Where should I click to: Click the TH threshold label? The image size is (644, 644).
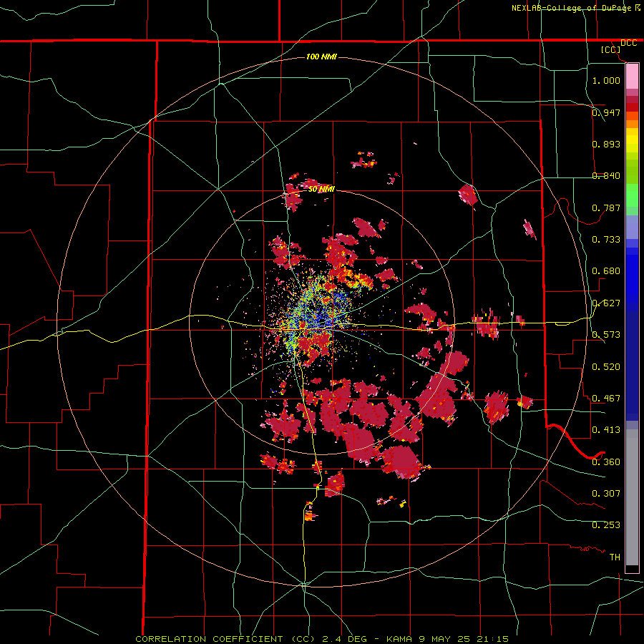[615, 557]
